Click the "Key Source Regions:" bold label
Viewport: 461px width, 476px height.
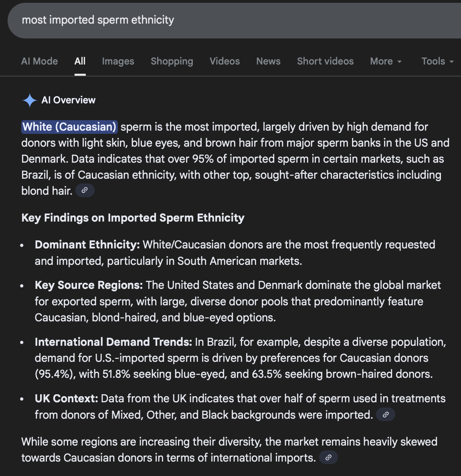click(x=89, y=285)
